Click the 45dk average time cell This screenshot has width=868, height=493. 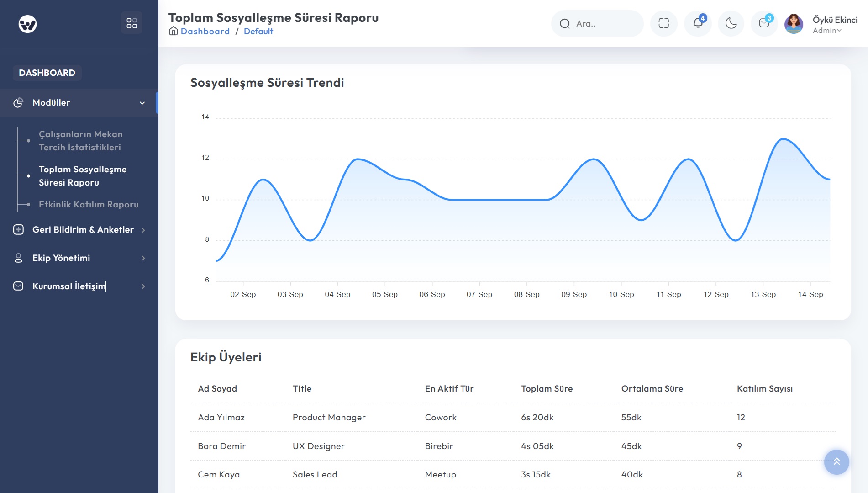coord(631,446)
